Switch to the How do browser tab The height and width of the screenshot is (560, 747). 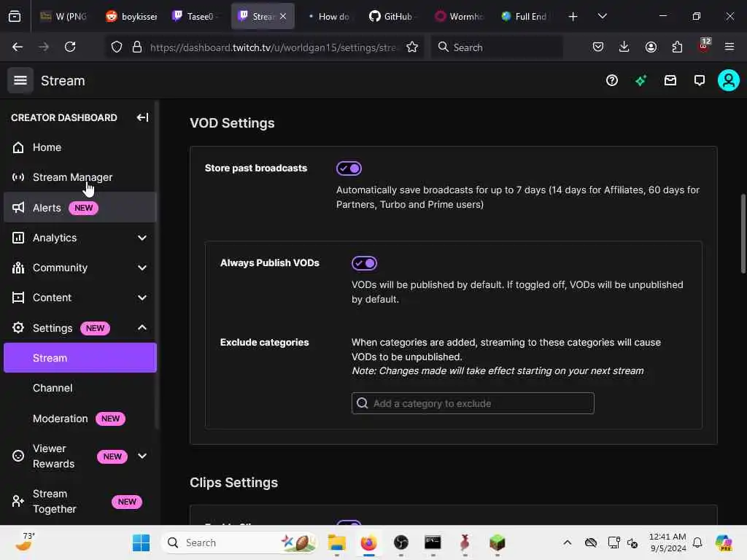coord(329,16)
